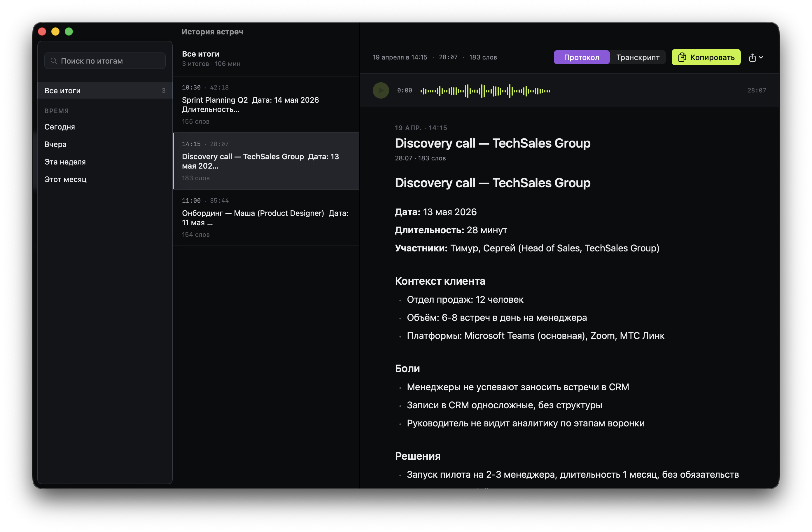The image size is (812, 532).
Task: Click the 28:07 audio end time
Action: click(x=756, y=90)
